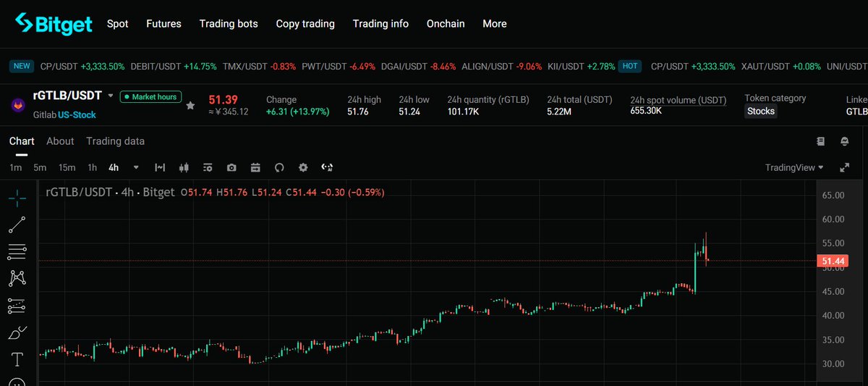Click the 60.00 price scale label

834,219
